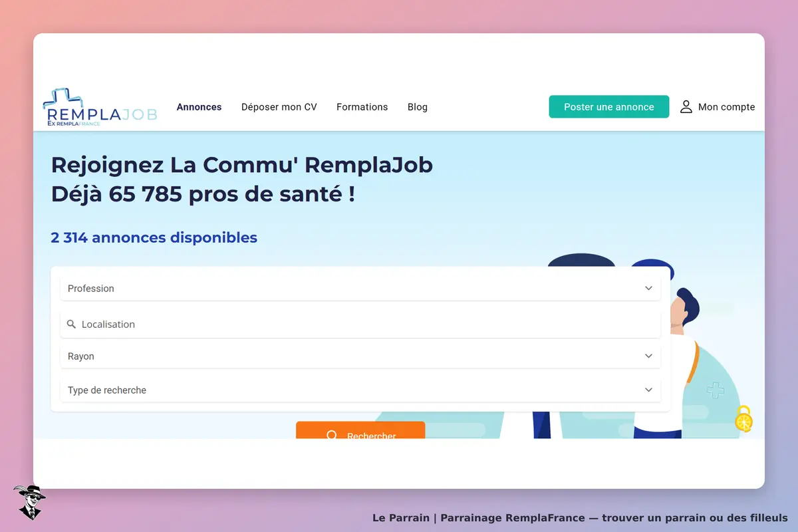Viewport: 798px width, 532px height.
Task: Click the Rayon chevron arrow
Action: 648,356
